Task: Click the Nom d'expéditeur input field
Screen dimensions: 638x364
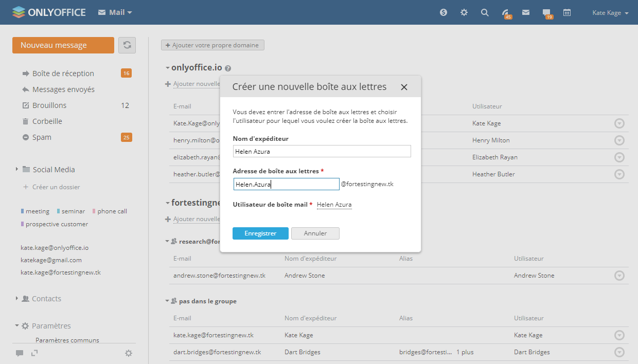Action: pos(322,151)
